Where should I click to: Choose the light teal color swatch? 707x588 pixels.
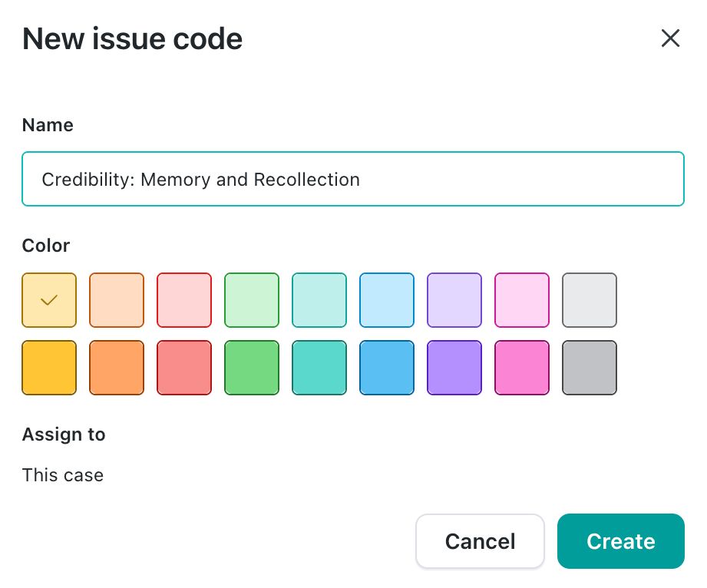(x=319, y=300)
